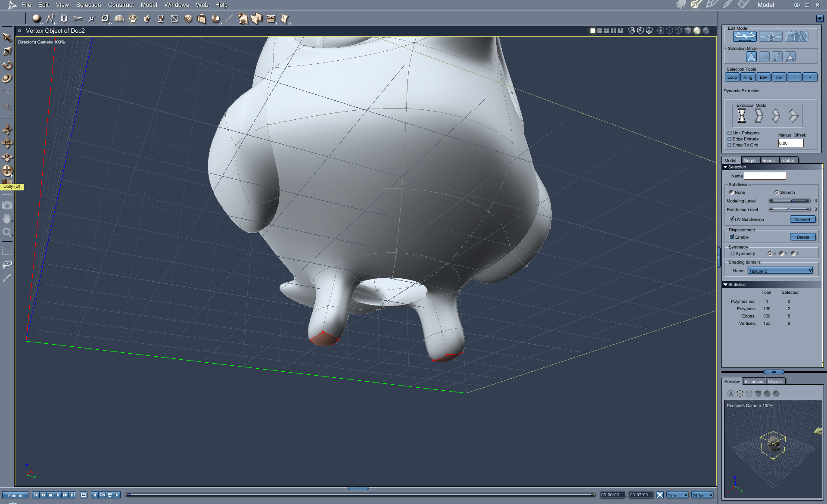Image resolution: width=827 pixels, height=504 pixels.
Task: Select the Dolly tool in the left toolbar
Action: [7, 171]
